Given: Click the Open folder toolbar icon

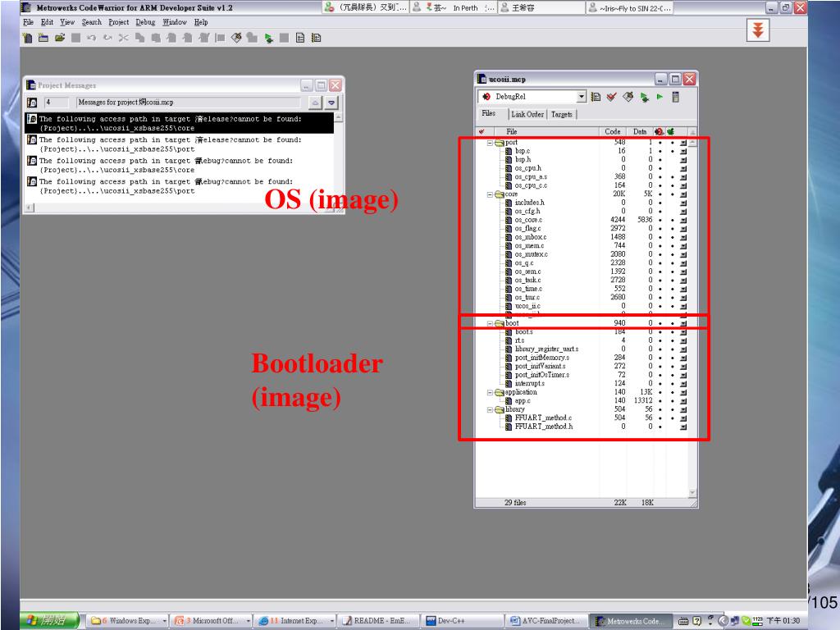Looking at the screenshot, I should [x=59, y=38].
